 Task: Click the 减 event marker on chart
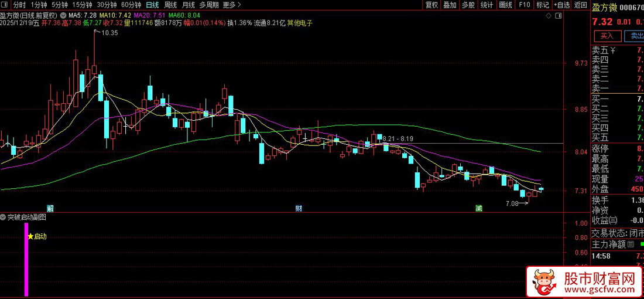[x=479, y=208]
